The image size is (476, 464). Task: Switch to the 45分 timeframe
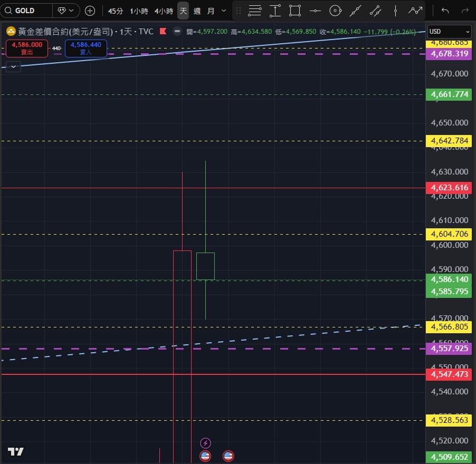click(116, 11)
